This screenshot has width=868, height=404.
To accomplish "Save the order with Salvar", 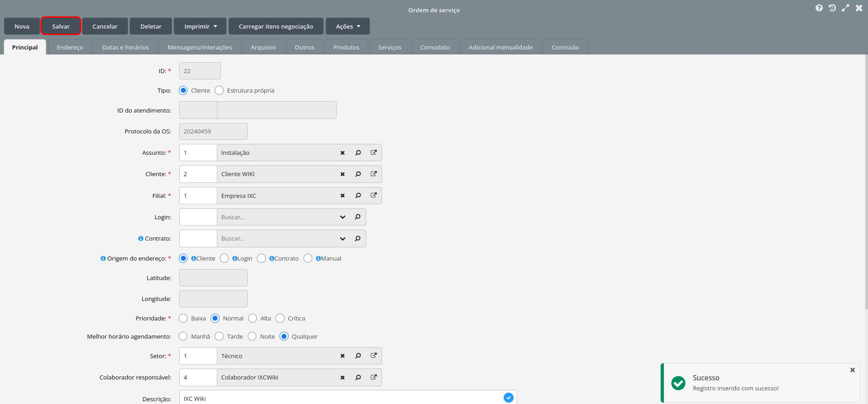I will tap(61, 26).
